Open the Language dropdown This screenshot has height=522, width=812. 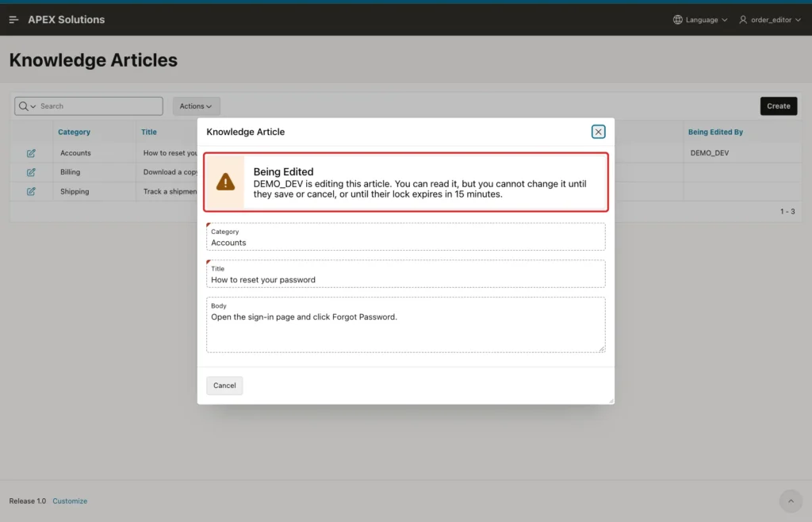click(700, 20)
